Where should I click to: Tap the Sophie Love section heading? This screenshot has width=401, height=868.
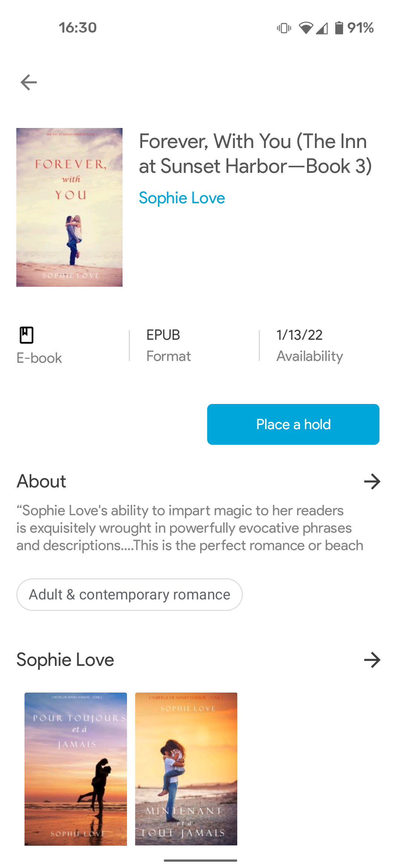(65, 660)
